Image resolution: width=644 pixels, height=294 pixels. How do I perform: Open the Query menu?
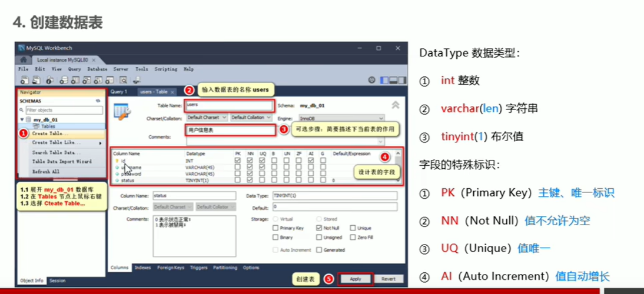[75, 69]
